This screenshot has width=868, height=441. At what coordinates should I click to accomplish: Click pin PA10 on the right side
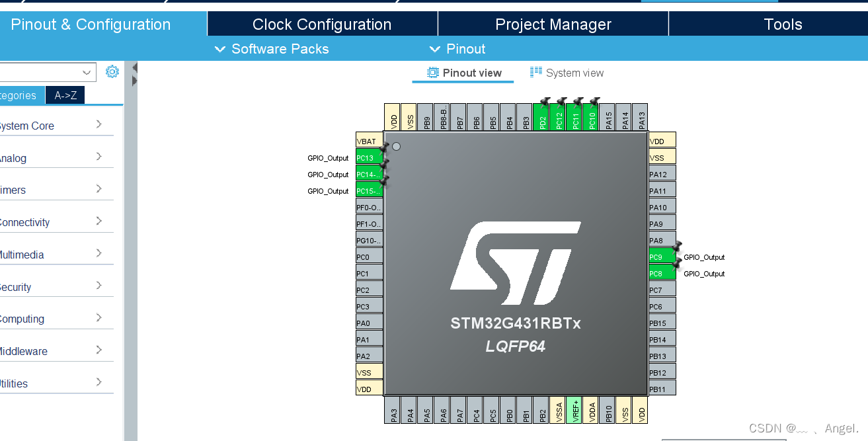point(662,208)
